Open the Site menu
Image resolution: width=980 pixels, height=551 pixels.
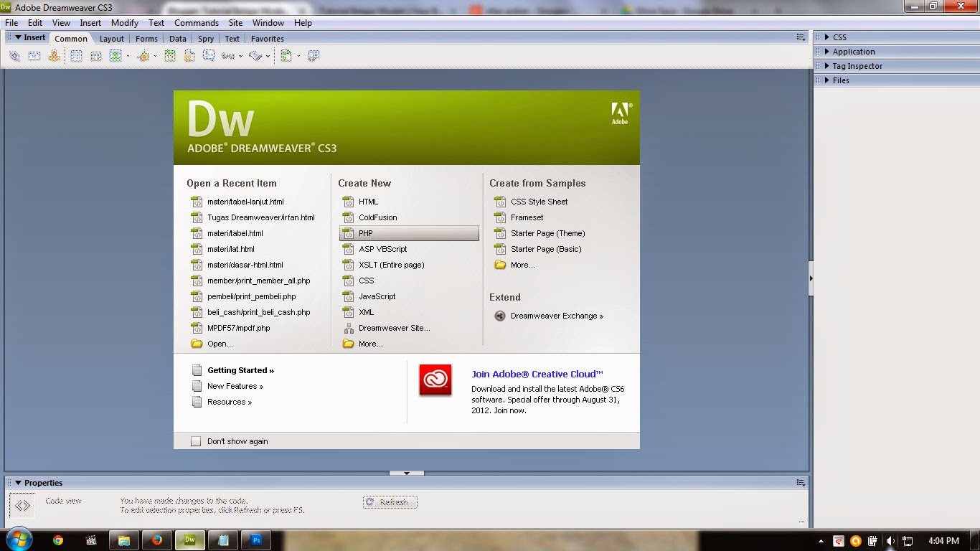tap(235, 23)
